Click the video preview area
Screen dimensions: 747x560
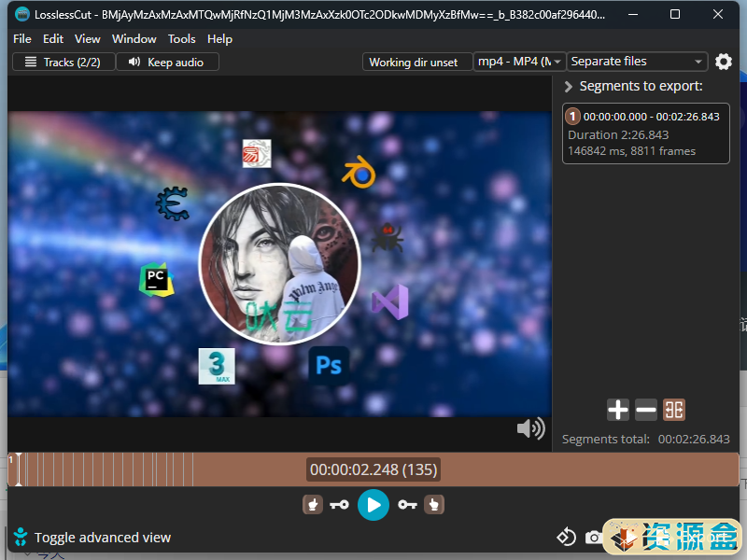click(x=279, y=264)
